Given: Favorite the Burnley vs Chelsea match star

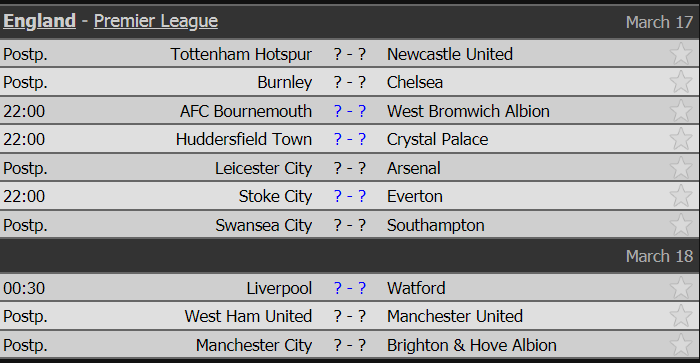Looking at the screenshot, I should [x=681, y=82].
